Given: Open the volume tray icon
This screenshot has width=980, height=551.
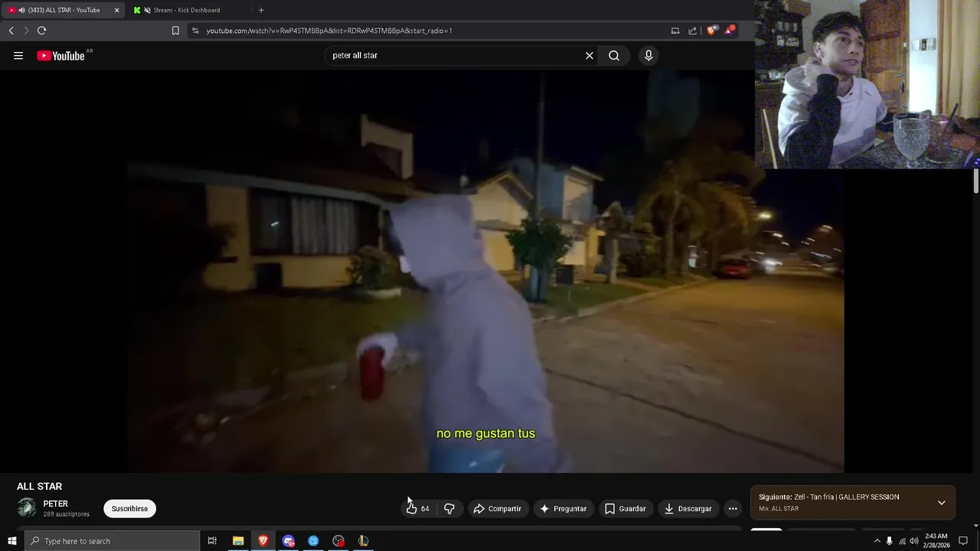Looking at the screenshot, I should (x=913, y=541).
